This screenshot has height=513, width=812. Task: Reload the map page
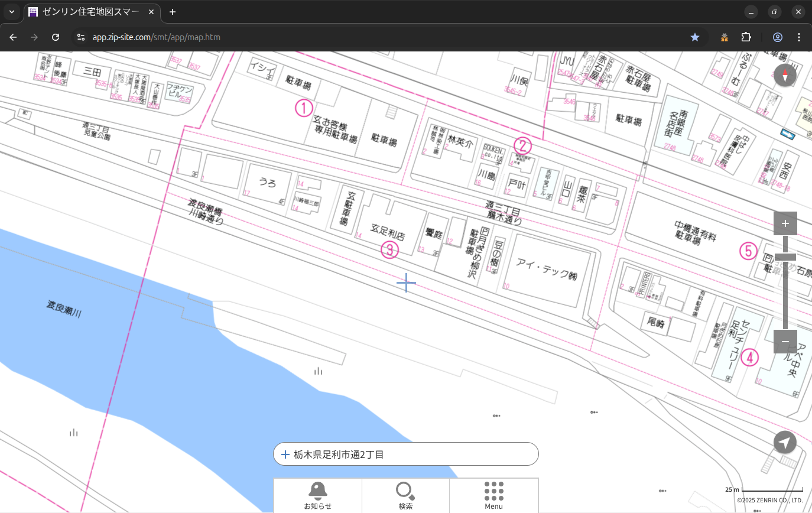coord(56,37)
